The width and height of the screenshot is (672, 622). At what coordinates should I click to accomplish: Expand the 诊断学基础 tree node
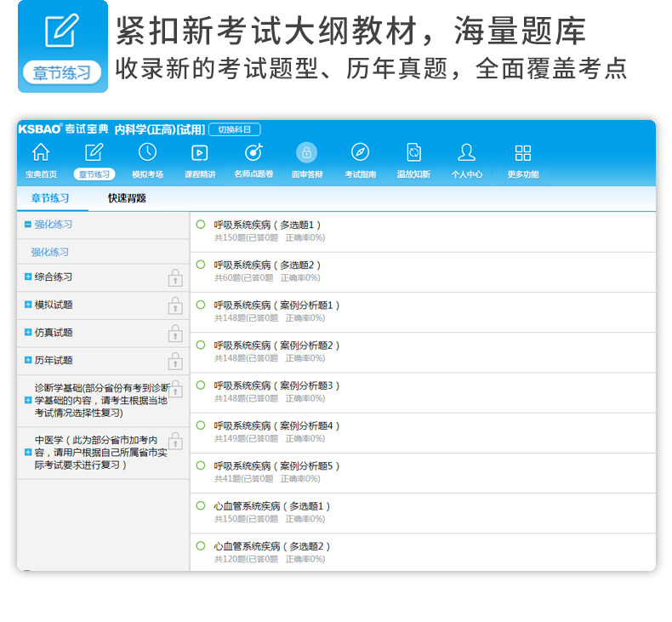click(x=28, y=400)
